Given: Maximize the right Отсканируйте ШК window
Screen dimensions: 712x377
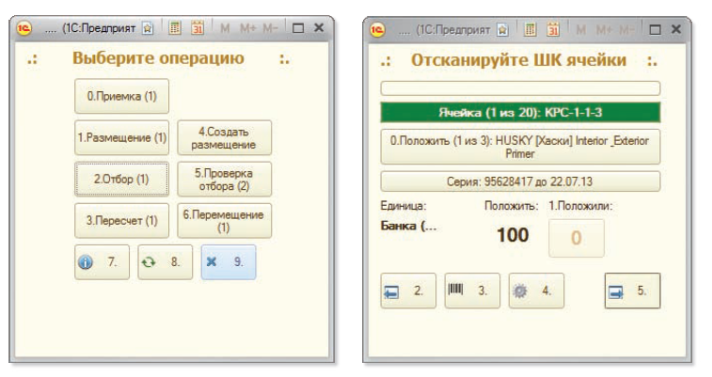Looking at the screenshot, I should tap(655, 30).
